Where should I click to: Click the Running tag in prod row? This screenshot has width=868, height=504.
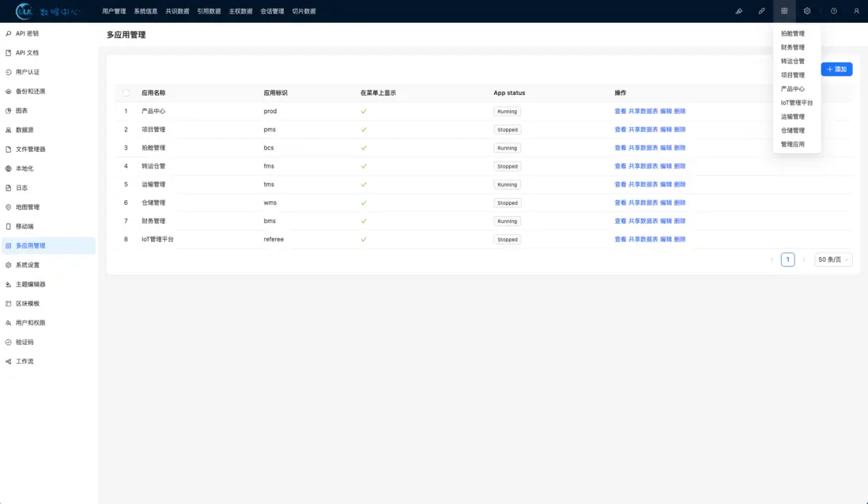click(x=507, y=112)
